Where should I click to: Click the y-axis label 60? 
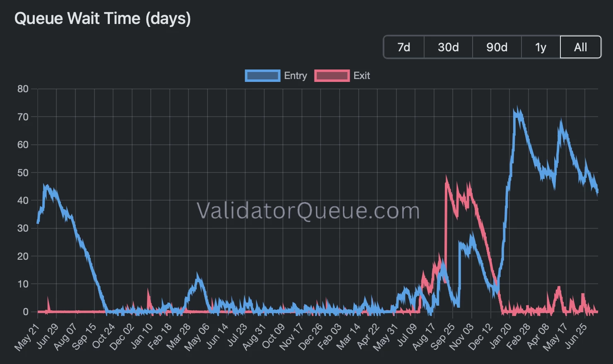pos(23,145)
